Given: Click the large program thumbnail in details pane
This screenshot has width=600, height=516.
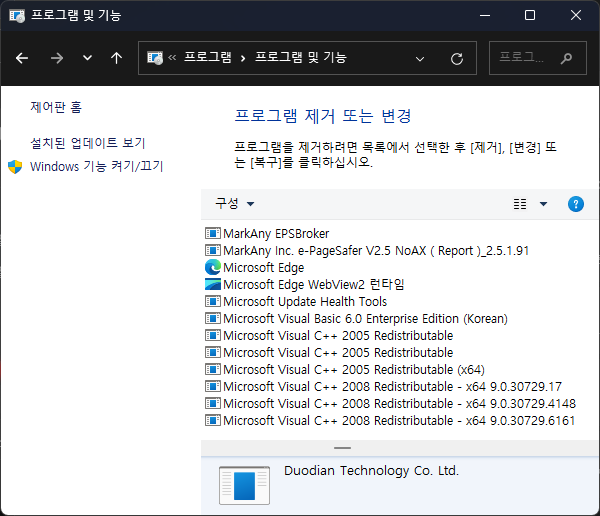Looking at the screenshot, I should 245,485.
